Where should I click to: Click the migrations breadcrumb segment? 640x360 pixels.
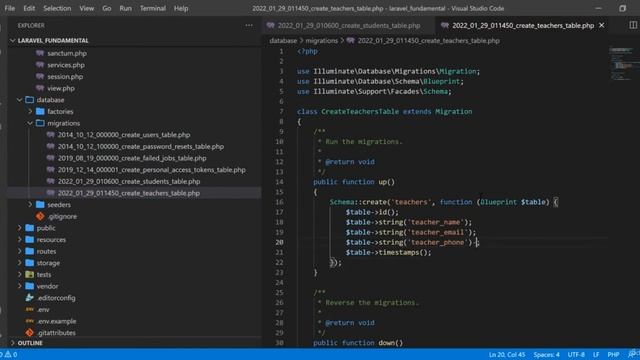click(x=322, y=40)
